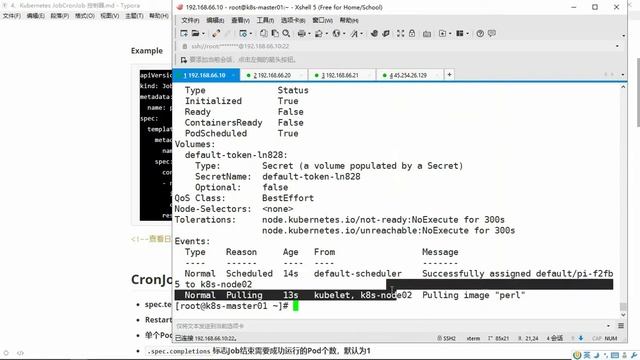
Task: Click the Copy icon in Xshell toolbar
Action: click(264, 33)
